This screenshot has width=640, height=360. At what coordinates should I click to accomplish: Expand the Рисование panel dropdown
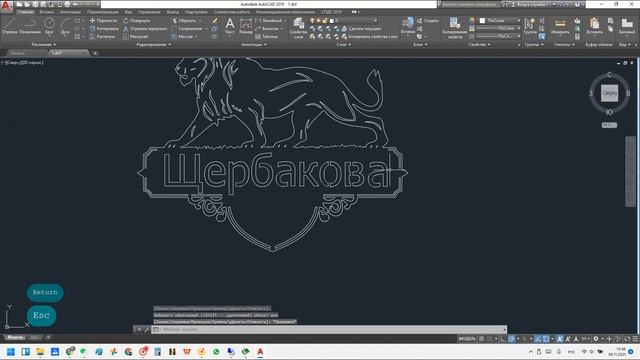pyautogui.click(x=44, y=44)
